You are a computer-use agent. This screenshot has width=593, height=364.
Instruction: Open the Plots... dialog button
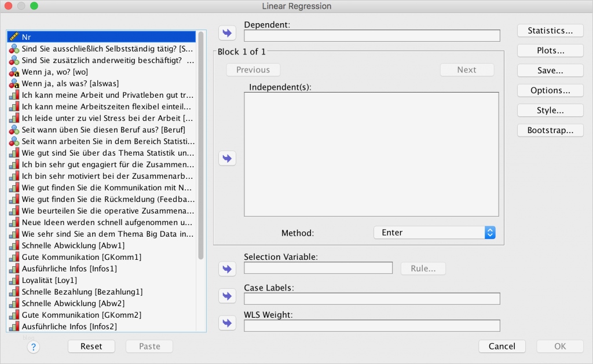pyautogui.click(x=550, y=51)
